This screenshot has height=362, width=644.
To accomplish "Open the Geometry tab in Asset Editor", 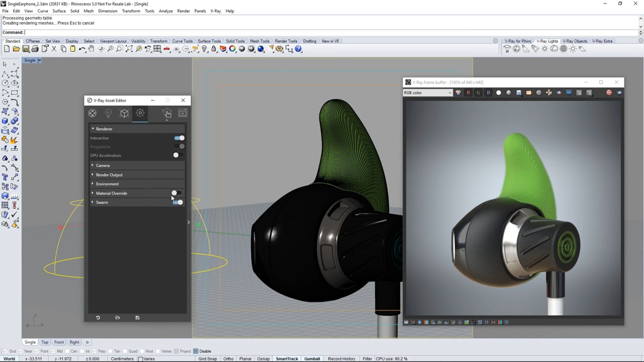I will [x=124, y=113].
